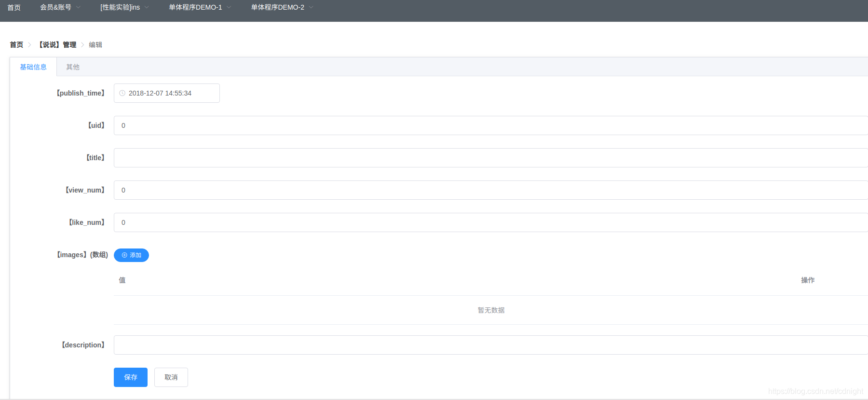Focus the uid input field
This screenshot has height=400, width=868.
(491, 125)
